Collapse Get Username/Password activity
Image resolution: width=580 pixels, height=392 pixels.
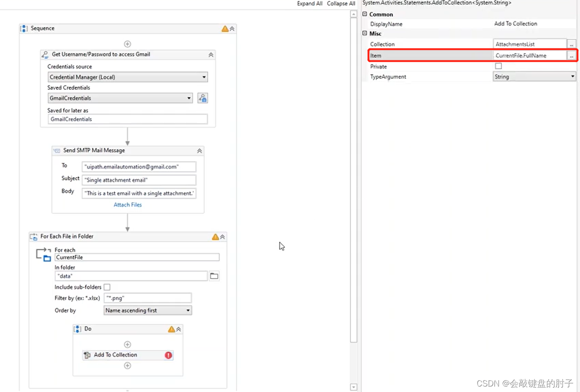coord(211,54)
